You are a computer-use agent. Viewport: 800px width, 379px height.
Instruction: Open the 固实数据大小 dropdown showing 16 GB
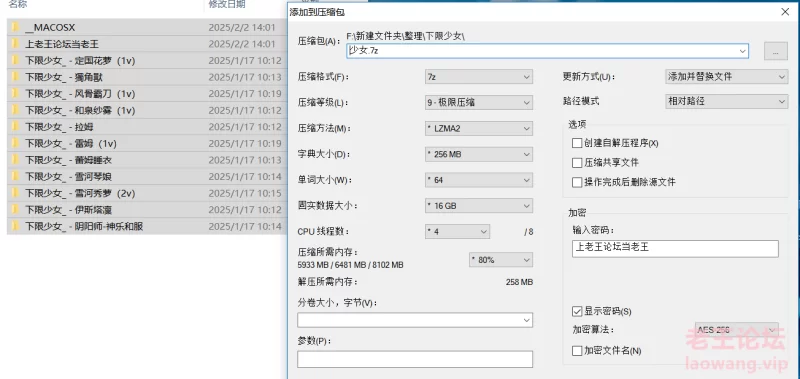pos(479,206)
